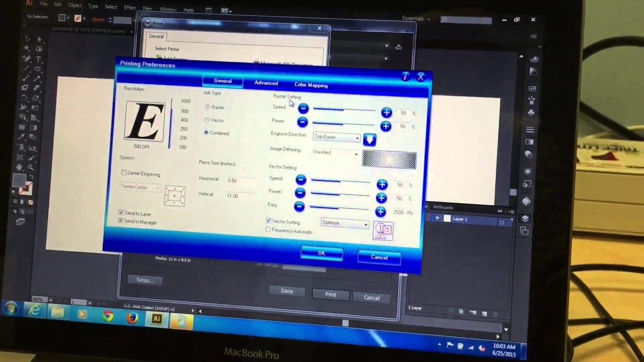Open Internet Explorer from the taskbar

tap(34, 311)
